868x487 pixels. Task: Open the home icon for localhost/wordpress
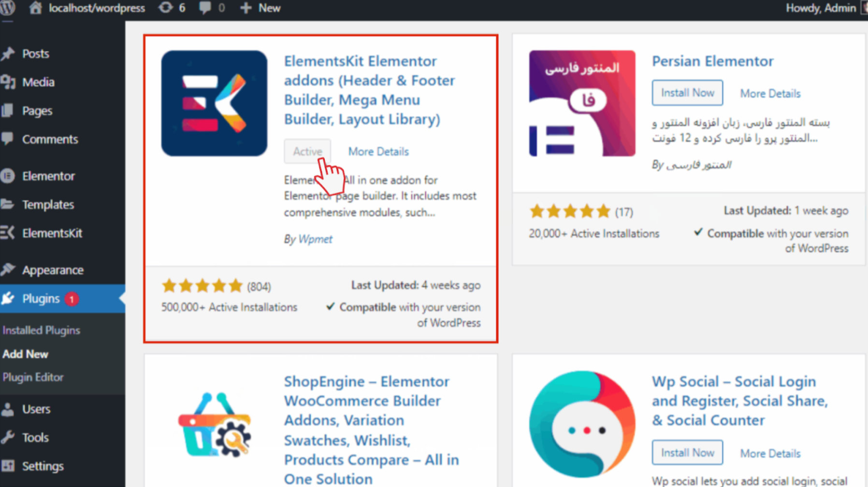coord(35,8)
